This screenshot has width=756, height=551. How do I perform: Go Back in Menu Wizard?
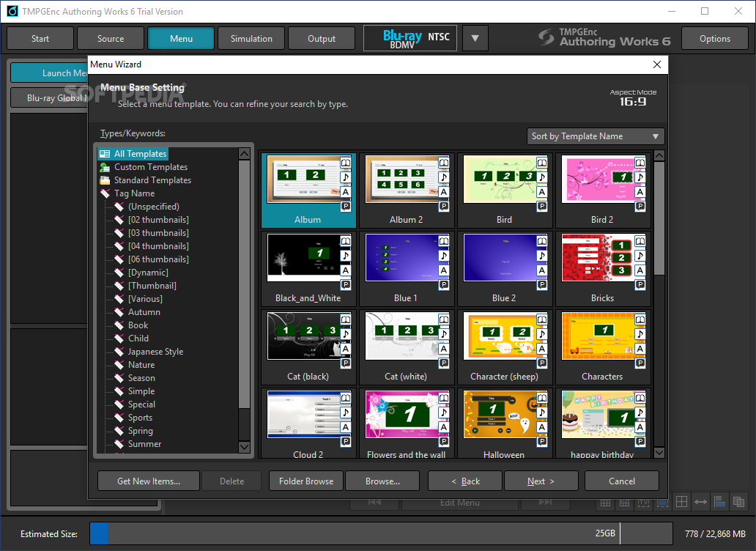(x=465, y=481)
